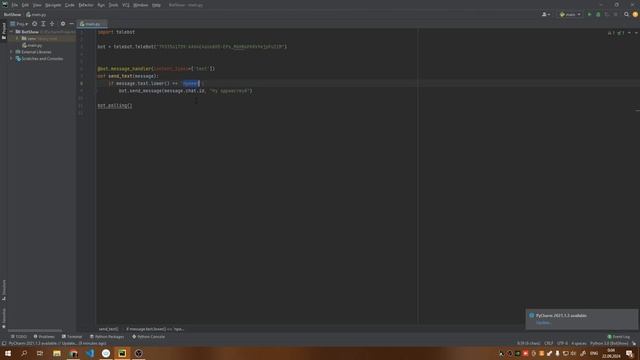The image size is (640, 360).
Task: Click the orange IDE updates icon
Action: click(x=635, y=14)
